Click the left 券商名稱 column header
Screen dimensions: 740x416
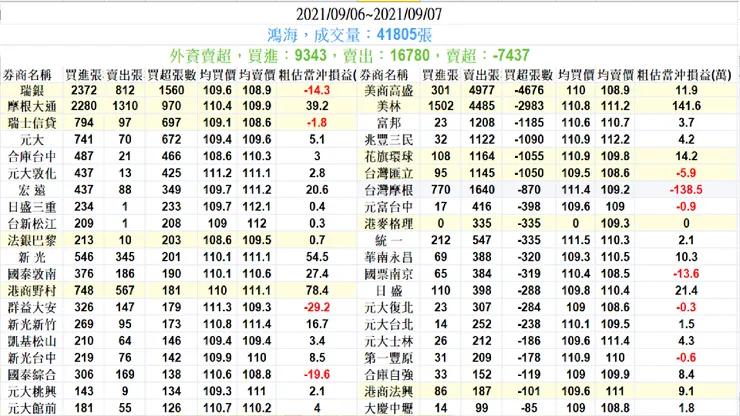pyautogui.click(x=27, y=75)
